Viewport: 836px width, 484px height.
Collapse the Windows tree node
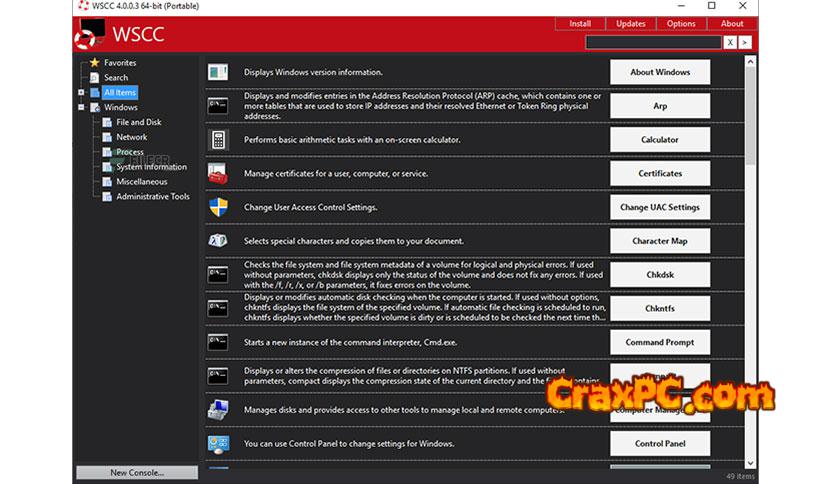[81, 107]
